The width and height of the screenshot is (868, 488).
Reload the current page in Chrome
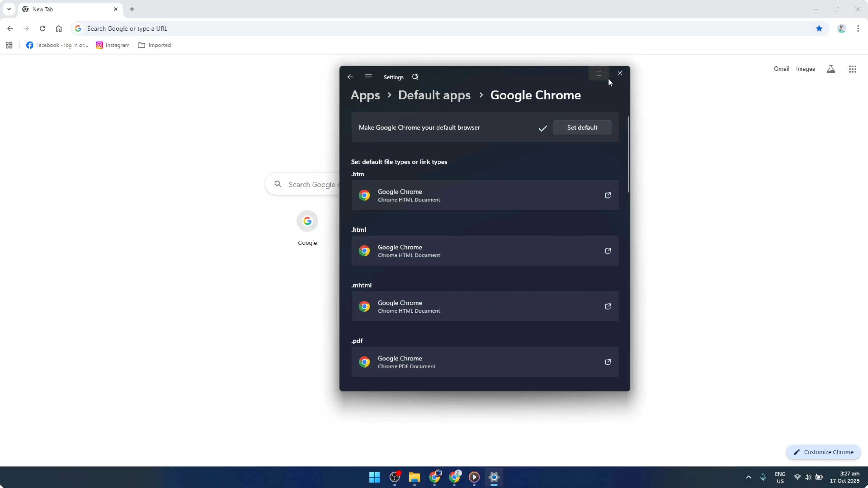click(x=42, y=28)
